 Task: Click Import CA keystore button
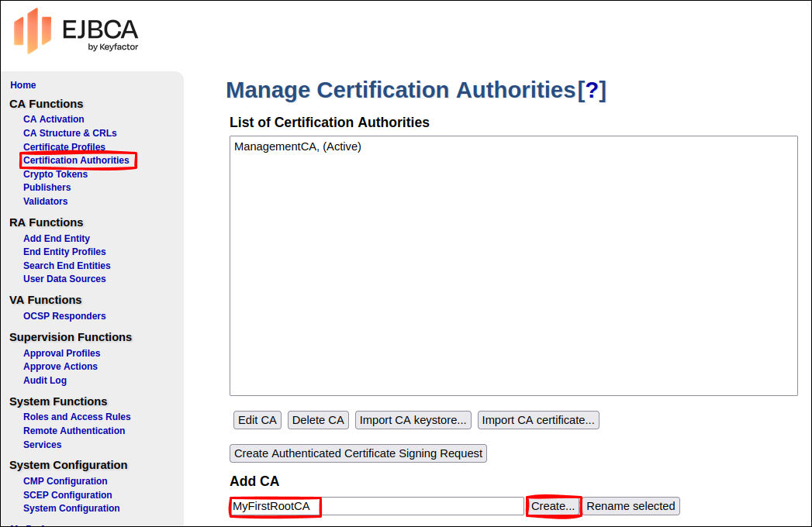click(x=413, y=420)
